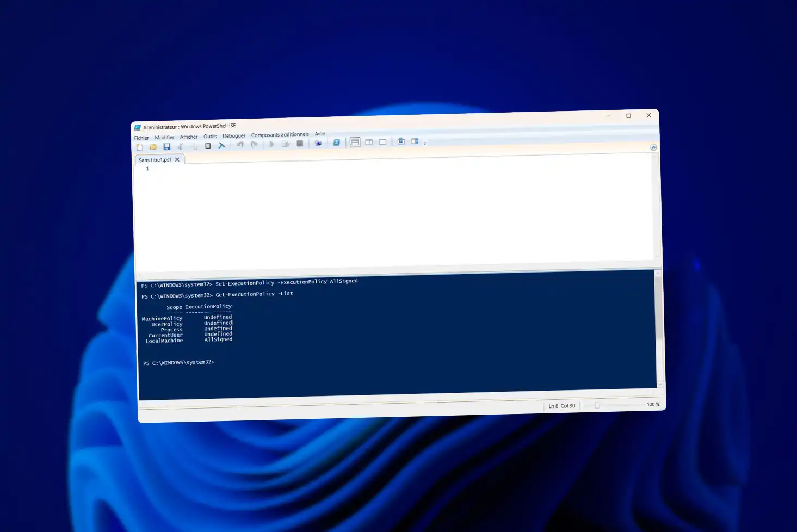This screenshot has width=797, height=532.
Task: Copy selection using the copy icon
Action: pyautogui.click(x=194, y=146)
